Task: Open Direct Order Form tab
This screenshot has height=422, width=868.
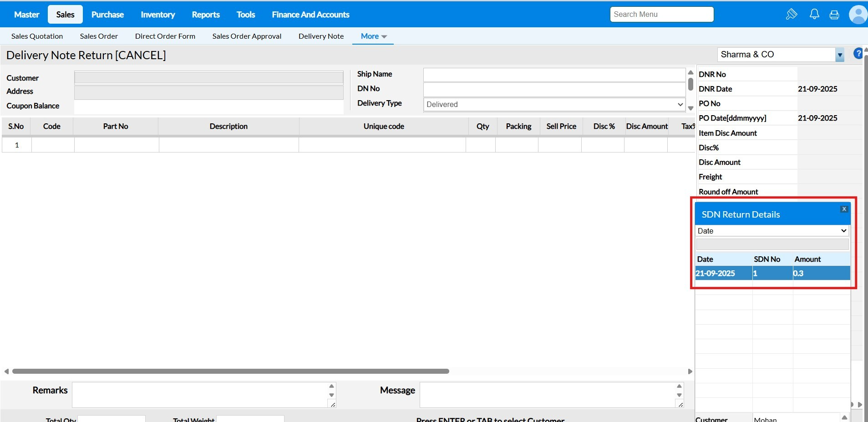Action: pos(165,36)
